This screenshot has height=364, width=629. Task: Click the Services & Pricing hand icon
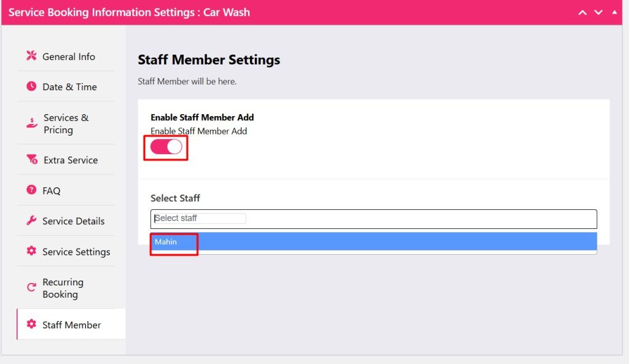tap(32, 123)
